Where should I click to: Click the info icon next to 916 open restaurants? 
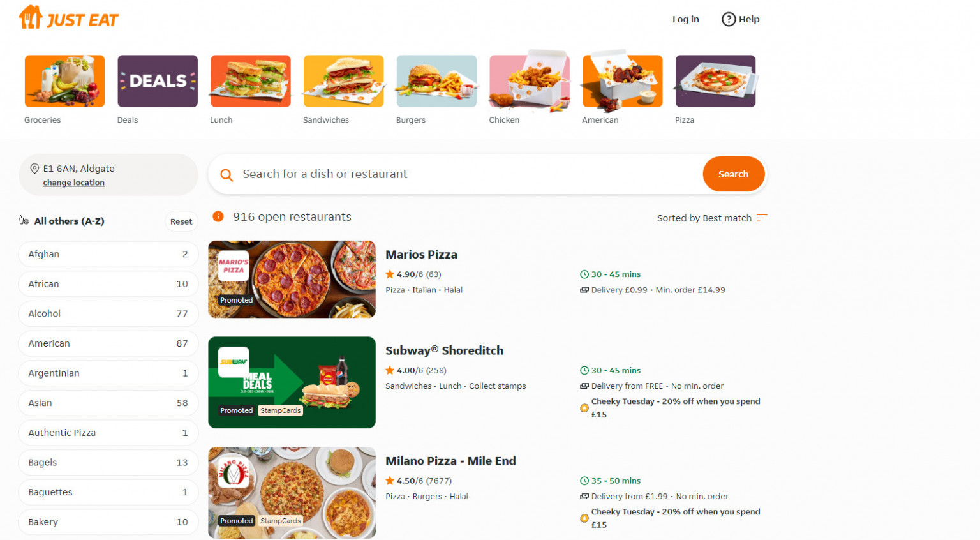(x=218, y=216)
